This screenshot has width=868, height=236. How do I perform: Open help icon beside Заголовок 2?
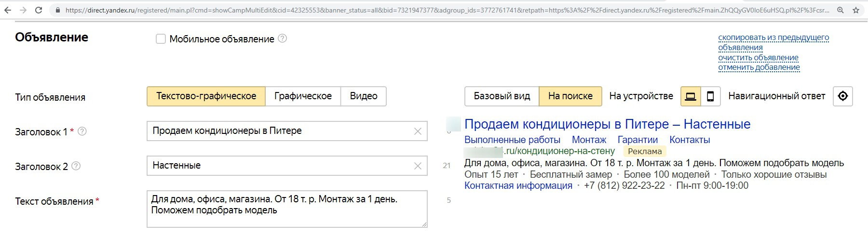76,166
